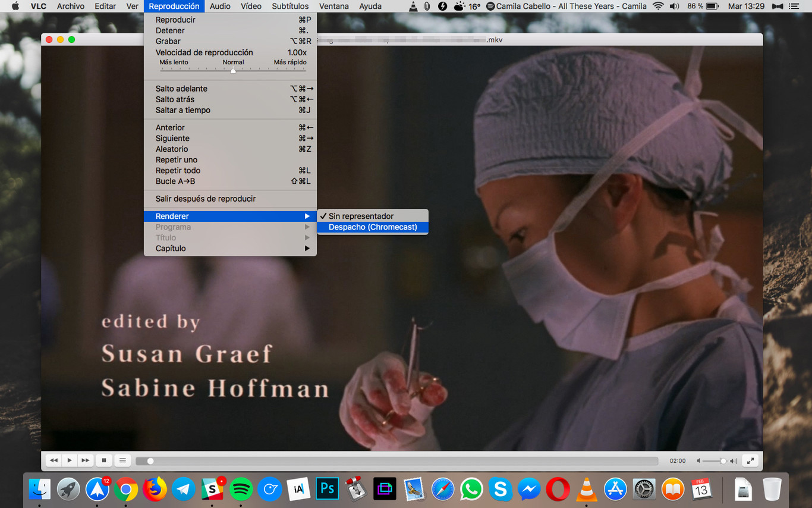Stop playback with the square stop button

coord(104,460)
